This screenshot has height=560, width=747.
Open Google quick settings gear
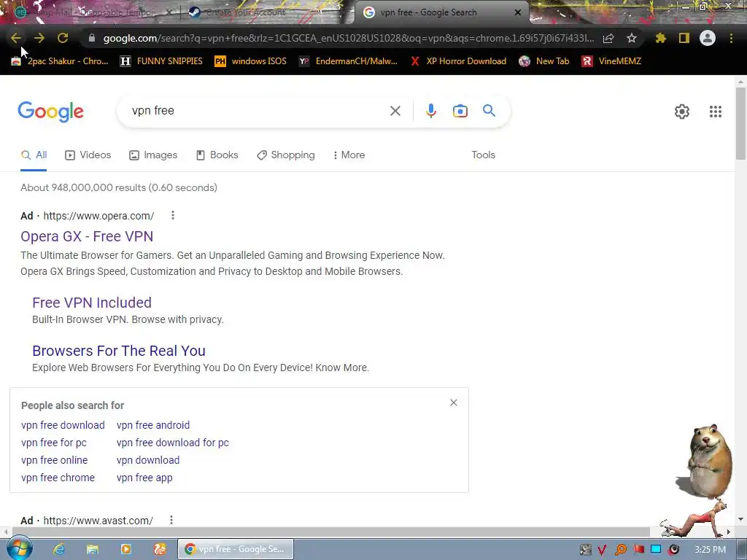point(682,112)
